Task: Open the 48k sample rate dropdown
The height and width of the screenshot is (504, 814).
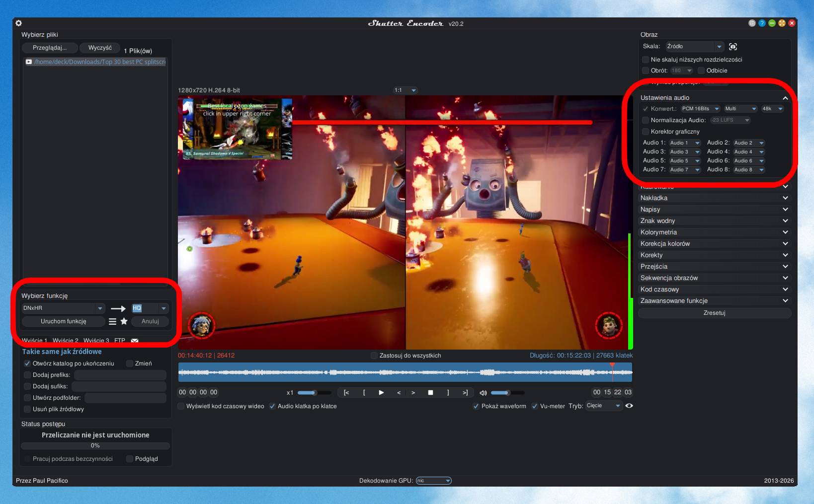Action: coord(773,109)
